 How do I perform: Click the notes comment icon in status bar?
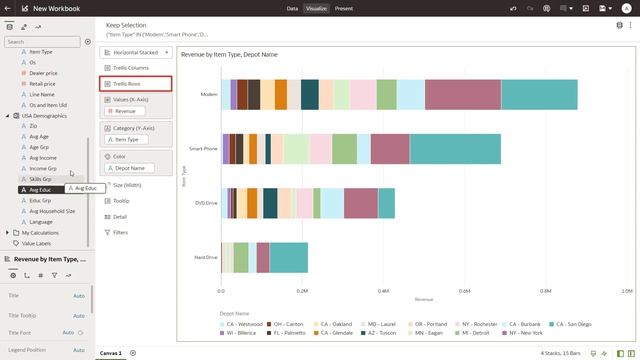click(x=593, y=353)
